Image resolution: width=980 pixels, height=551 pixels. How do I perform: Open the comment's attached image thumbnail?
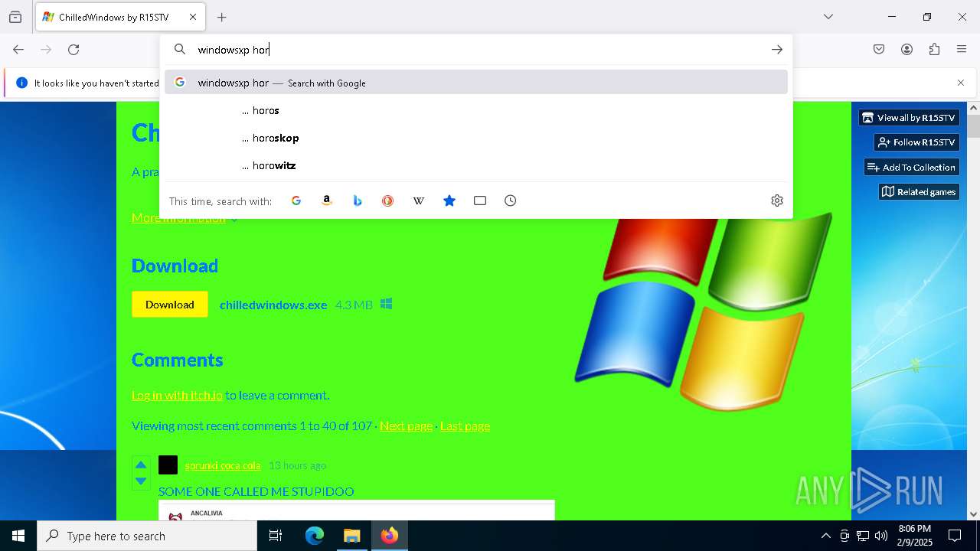point(356,510)
